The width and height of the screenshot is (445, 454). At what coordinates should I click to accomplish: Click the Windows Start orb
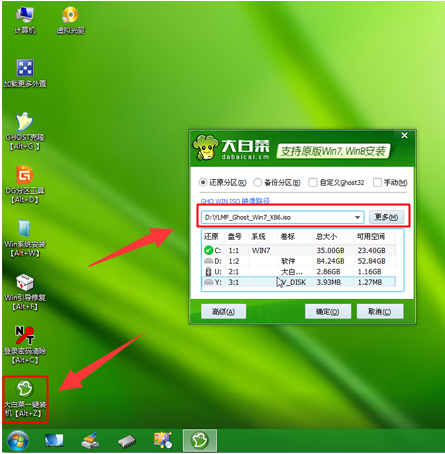tap(18, 440)
